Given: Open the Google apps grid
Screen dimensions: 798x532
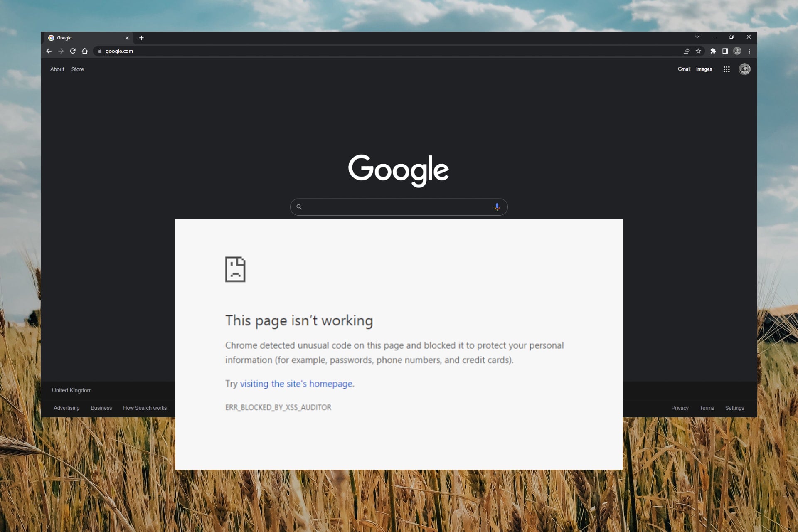Looking at the screenshot, I should [x=727, y=69].
